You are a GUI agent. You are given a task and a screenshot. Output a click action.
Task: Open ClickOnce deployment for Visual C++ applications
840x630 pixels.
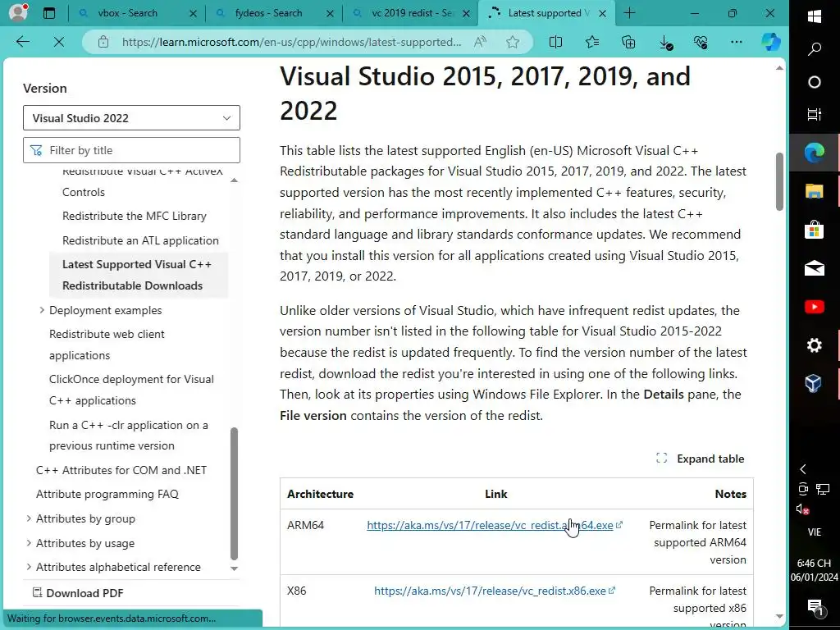click(131, 390)
